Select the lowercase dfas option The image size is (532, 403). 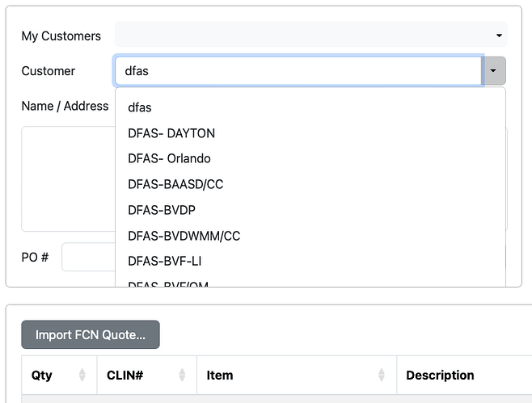click(140, 107)
